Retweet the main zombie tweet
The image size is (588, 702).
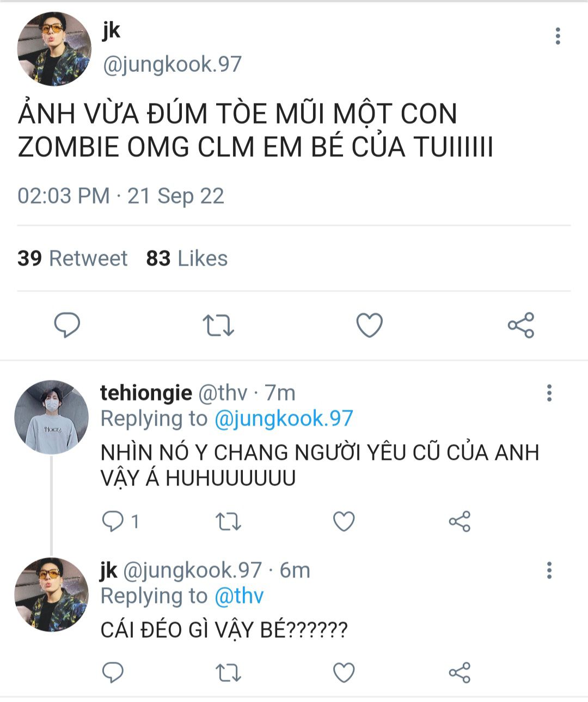(x=218, y=325)
